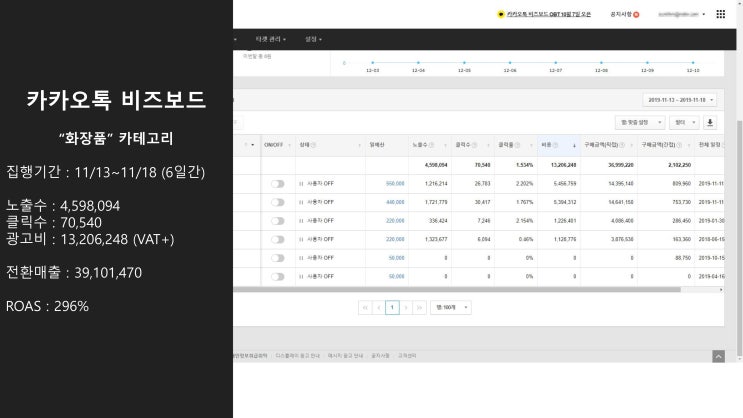Toggle switch in row with 1,323,677 impressions
Screen dimensions: 743x418
tap(278, 239)
